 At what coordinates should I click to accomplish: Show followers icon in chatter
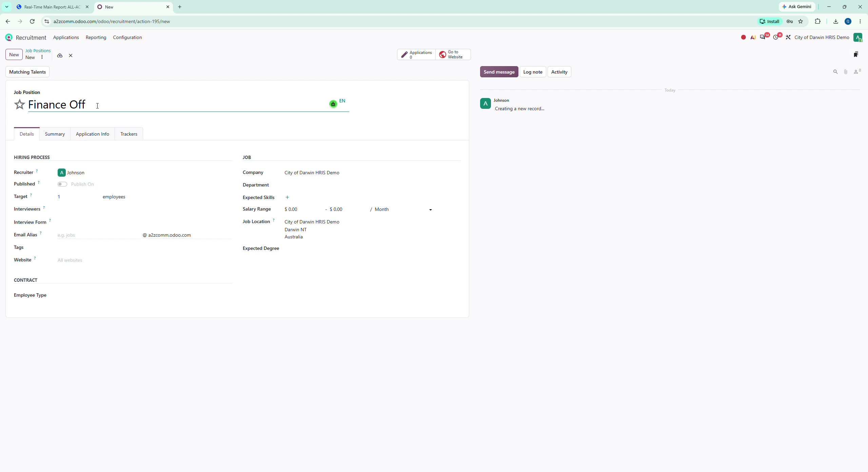tap(857, 72)
